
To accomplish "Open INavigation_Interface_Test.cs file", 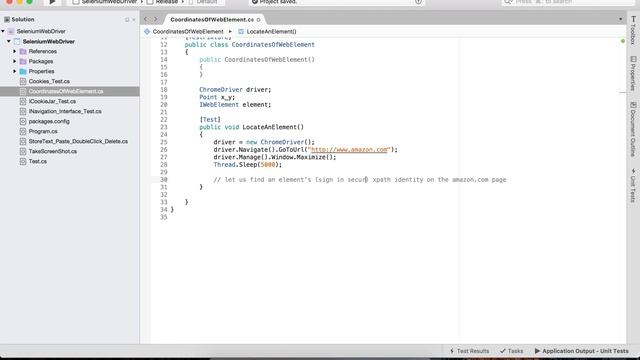I will click(x=65, y=111).
